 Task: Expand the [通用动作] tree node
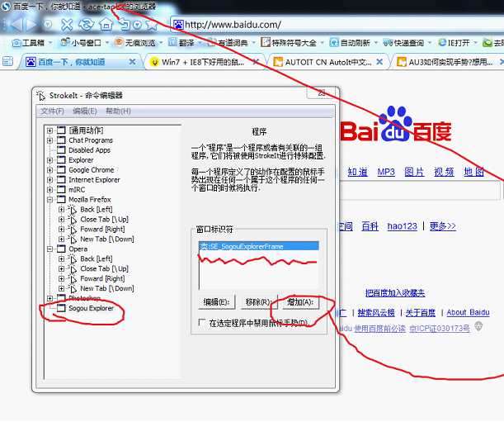(49, 130)
